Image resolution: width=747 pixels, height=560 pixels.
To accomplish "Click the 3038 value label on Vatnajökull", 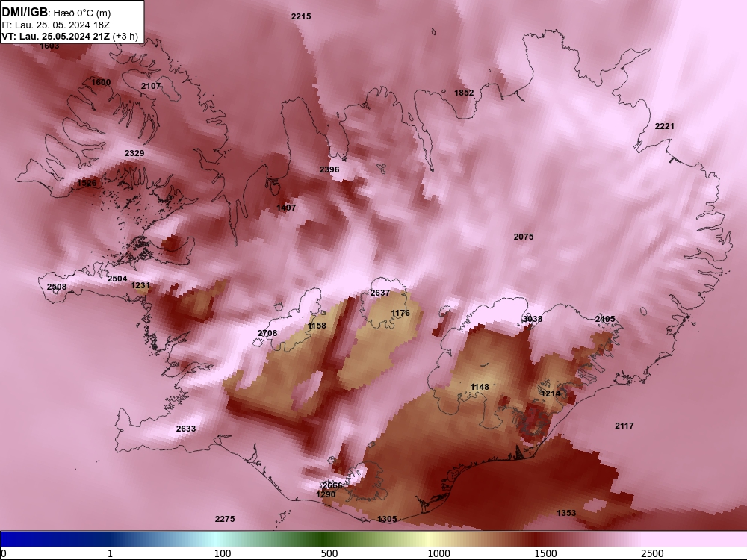I will pos(533,319).
